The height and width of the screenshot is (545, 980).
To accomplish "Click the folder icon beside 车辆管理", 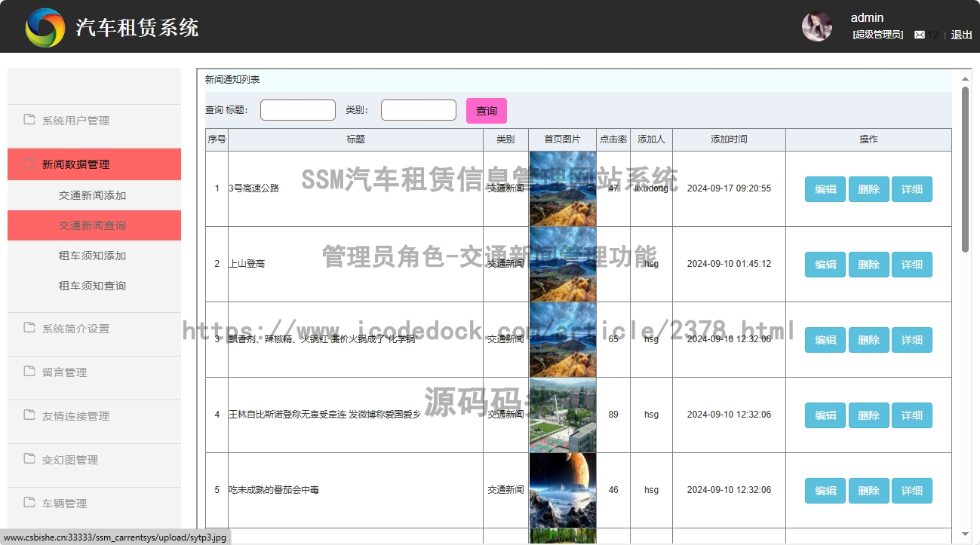I will pyautogui.click(x=29, y=502).
